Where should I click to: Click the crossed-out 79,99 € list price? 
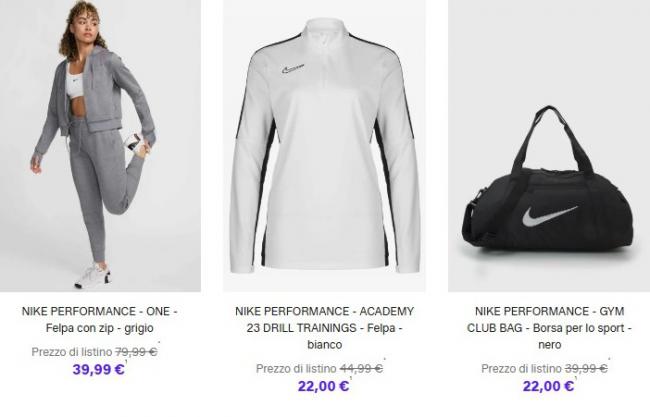point(136,352)
